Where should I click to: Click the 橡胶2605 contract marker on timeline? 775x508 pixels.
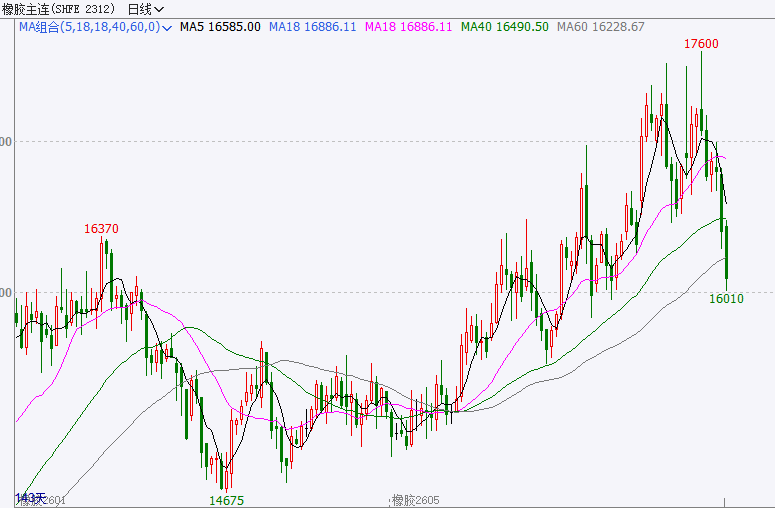point(414,499)
